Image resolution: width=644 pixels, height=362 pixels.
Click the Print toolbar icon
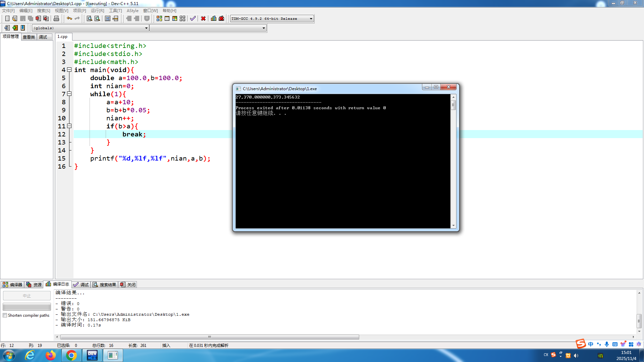56,18
